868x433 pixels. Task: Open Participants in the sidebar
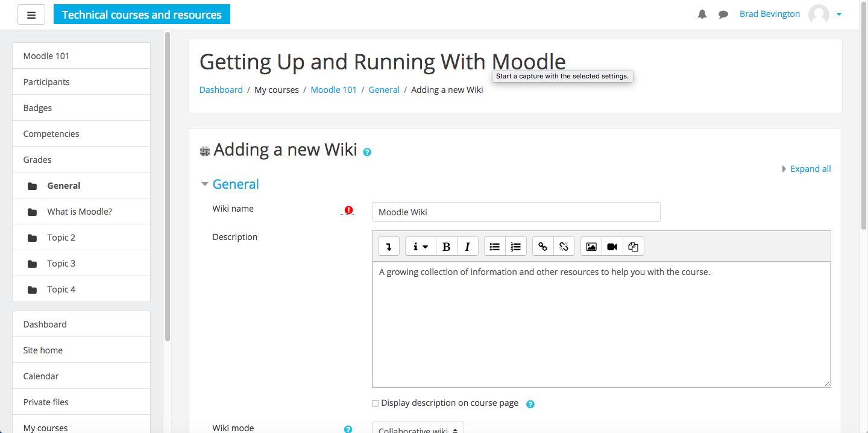point(81,82)
